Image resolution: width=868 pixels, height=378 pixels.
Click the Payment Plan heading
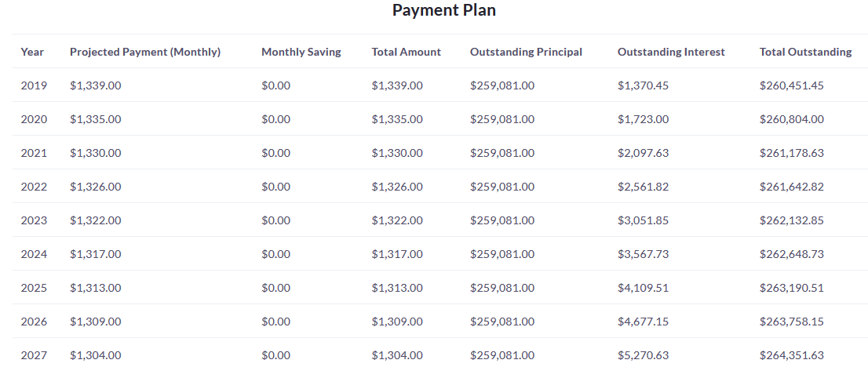[443, 10]
